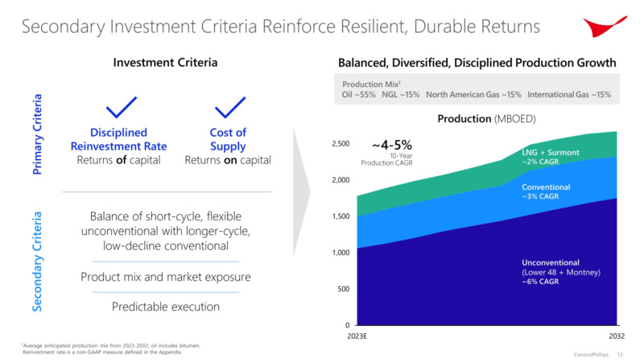This screenshot has width=644, height=362.
Task: Click the Investment Criteria heading
Action: pyautogui.click(x=165, y=63)
